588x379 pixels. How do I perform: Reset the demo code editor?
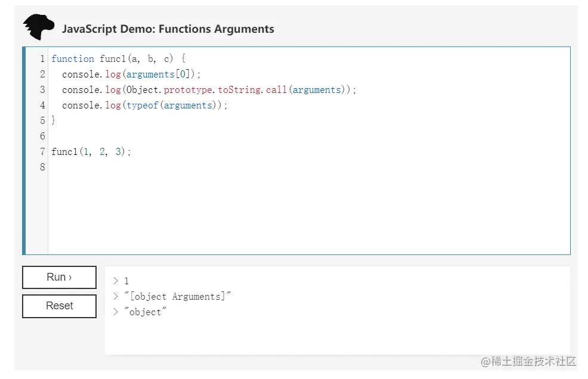click(x=59, y=306)
